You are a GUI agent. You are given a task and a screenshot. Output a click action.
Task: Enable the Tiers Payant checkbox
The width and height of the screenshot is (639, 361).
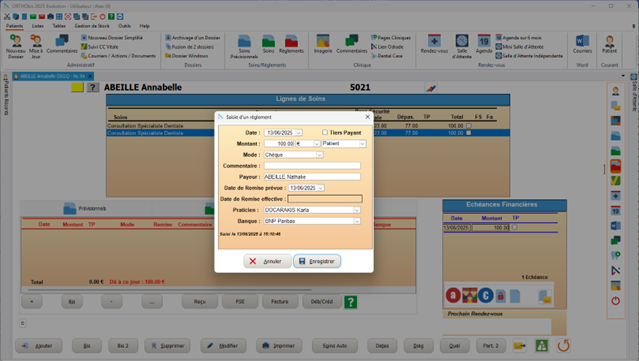click(x=325, y=132)
